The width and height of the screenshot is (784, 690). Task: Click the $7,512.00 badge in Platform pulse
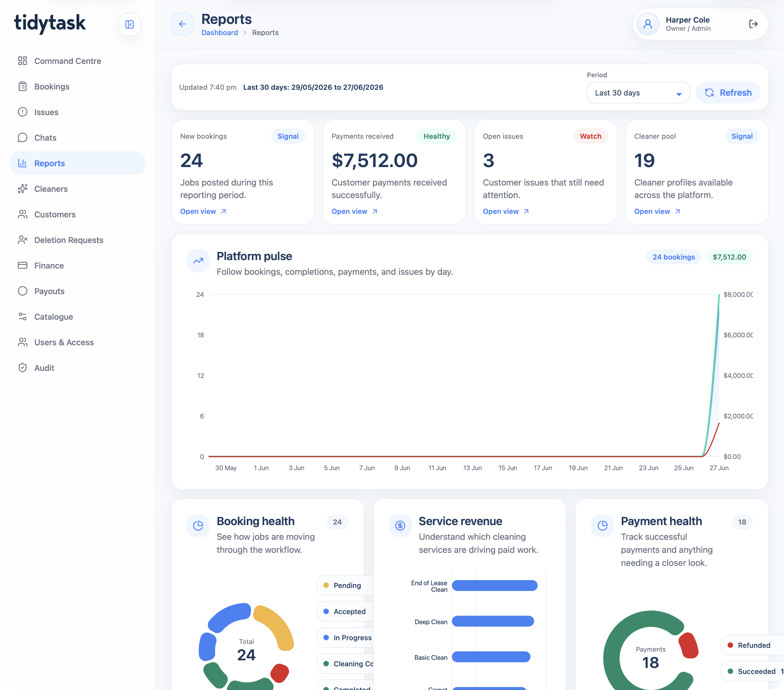coord(729,257)
